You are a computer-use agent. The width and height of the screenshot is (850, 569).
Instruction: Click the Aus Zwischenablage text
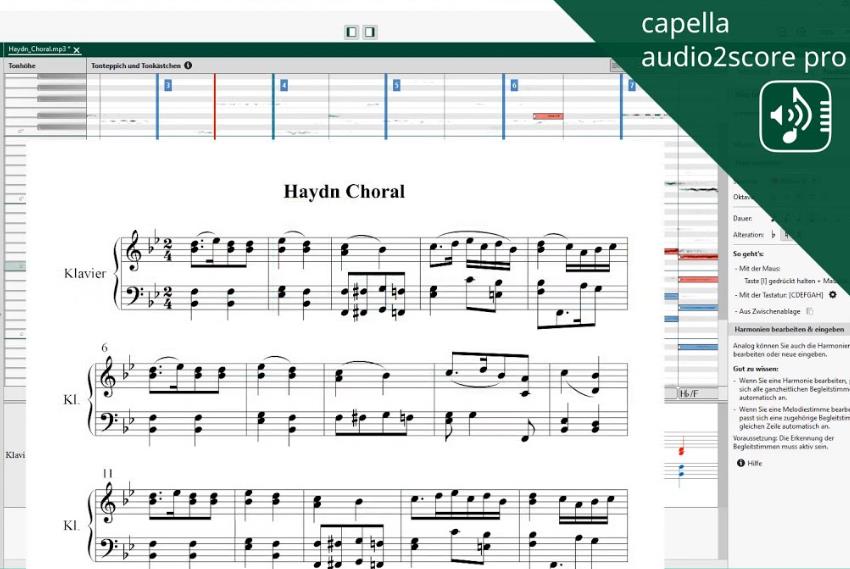click(x=769, y=312)
